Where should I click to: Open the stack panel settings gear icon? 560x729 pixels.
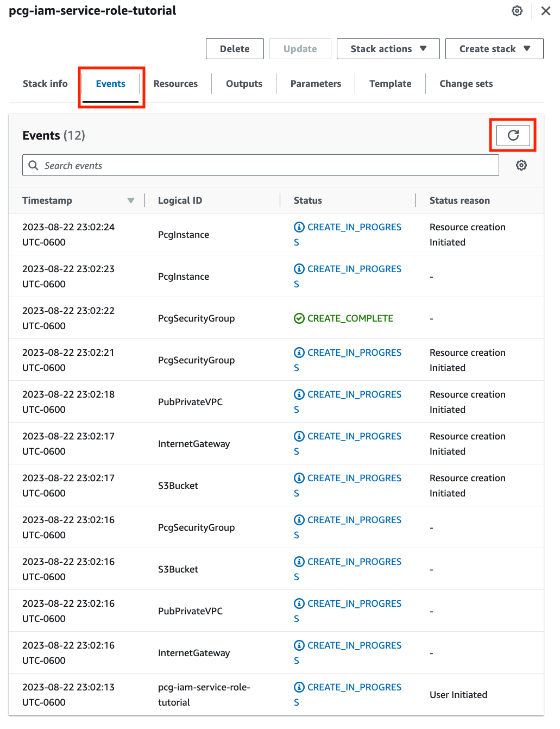click(x=517, y=11)
